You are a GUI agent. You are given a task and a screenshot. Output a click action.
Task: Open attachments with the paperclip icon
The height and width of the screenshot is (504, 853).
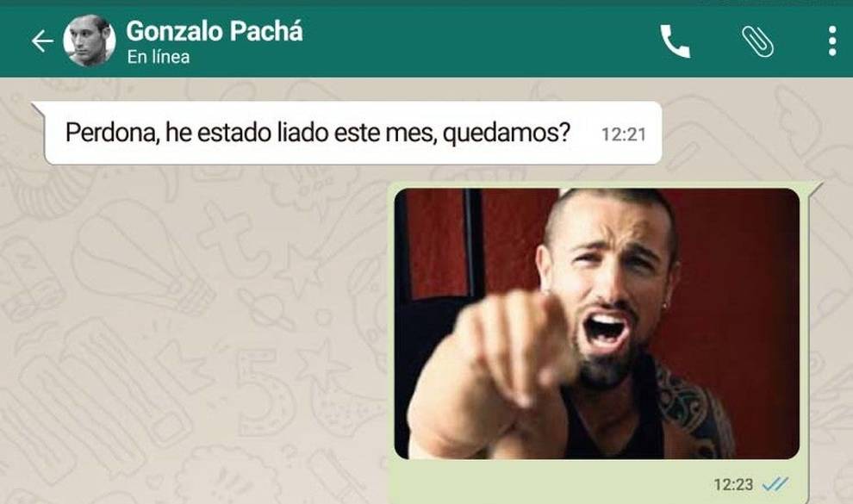758,41
